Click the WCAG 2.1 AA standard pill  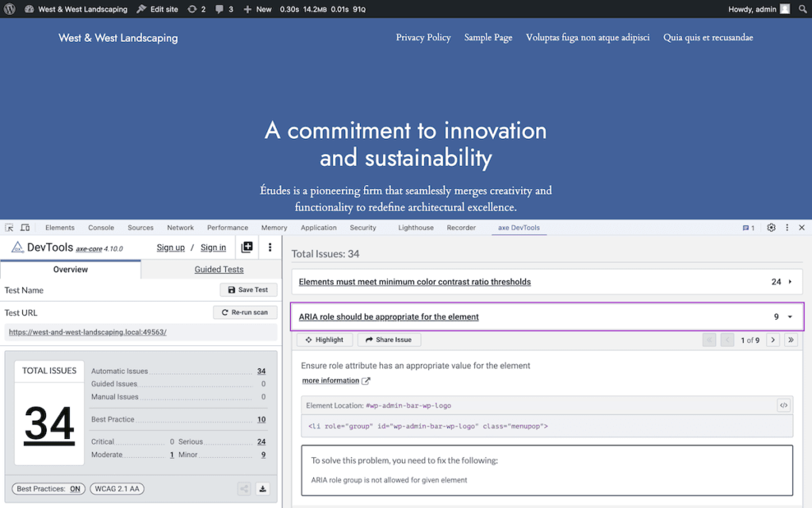point(117,489)
